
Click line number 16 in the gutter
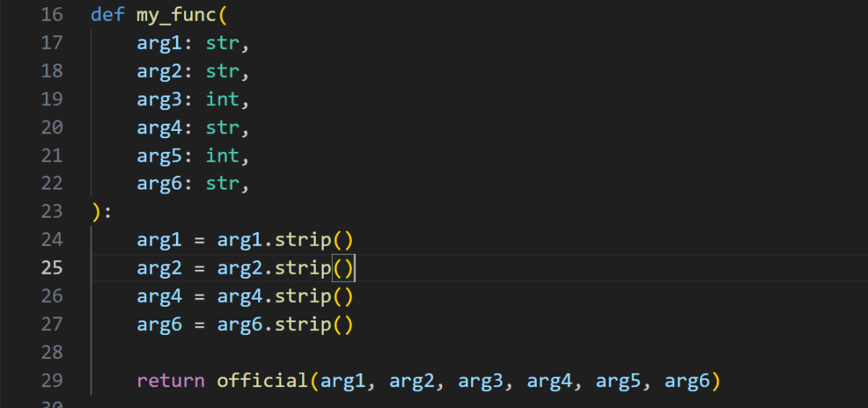click(x=52, y=15)
